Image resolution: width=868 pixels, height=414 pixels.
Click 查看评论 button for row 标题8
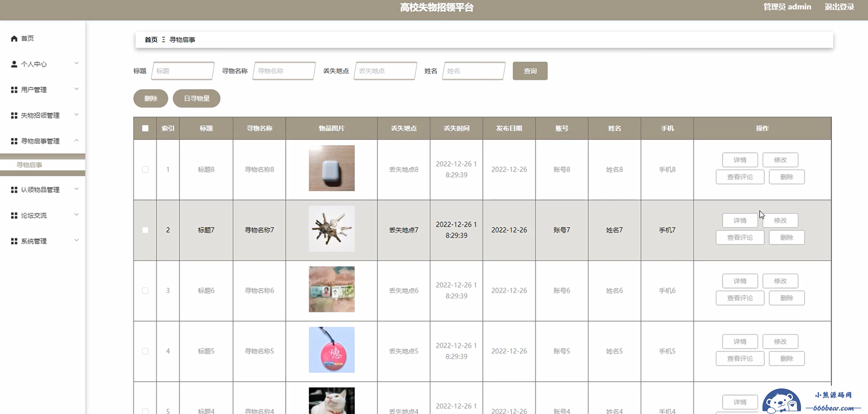tap(740, 177)
